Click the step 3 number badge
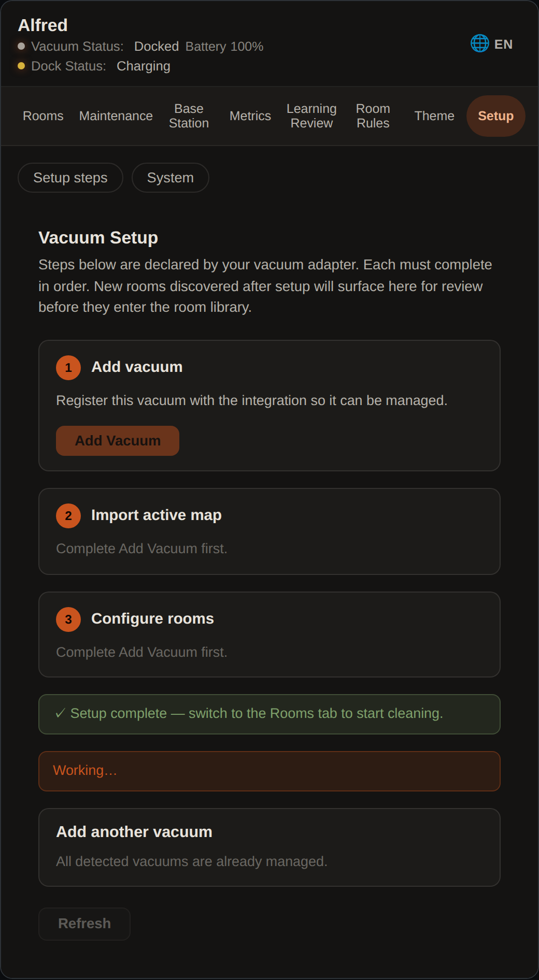This screenshot has width=539, height=980. click(x=68, y=619)
